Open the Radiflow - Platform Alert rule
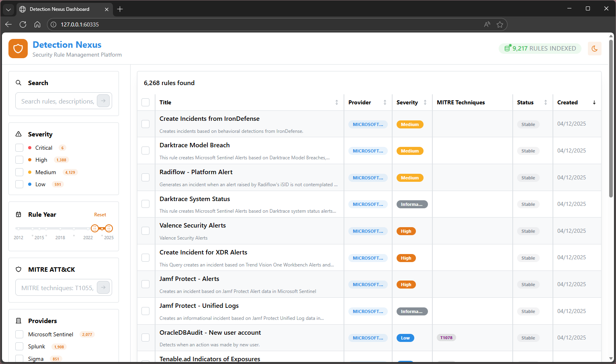 point(196,172)
